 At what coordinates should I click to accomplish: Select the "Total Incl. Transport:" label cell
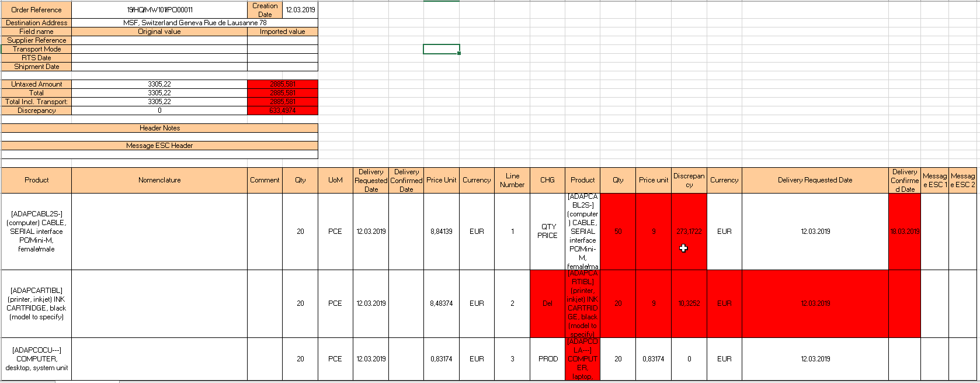pos(36,102)
